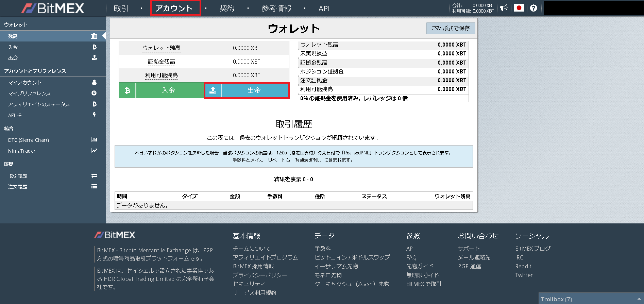Click the BitMEX logo in the header
This screenshot has width=644, height=304.
pos(52,8)
